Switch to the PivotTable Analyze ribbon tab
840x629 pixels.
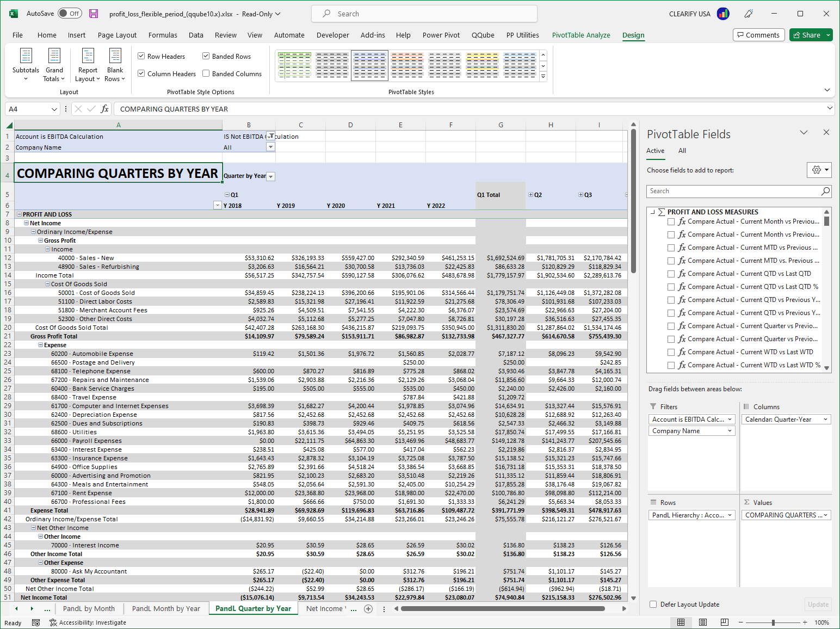[x=581, y=35]
